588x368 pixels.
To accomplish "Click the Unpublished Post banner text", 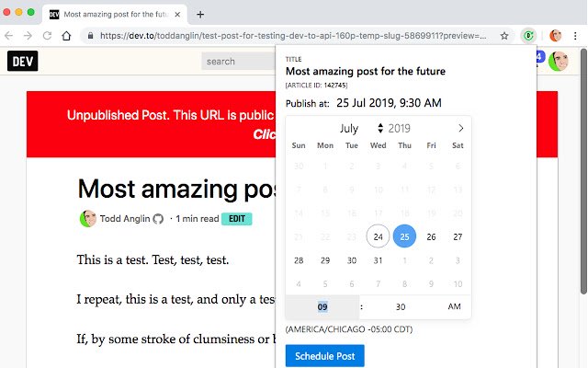I will click(x=171, y=115).
